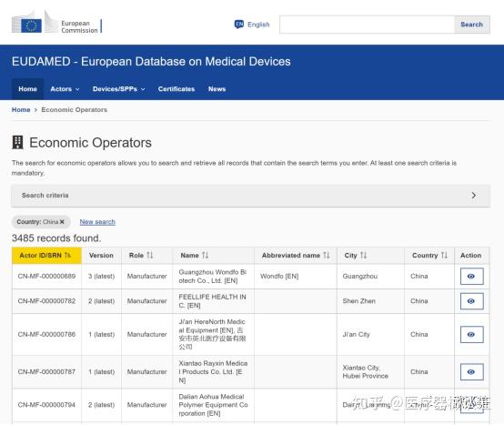This screenshot has height=425, width=504.
Task: Expand the Devices/SPPs menu
Action: tap(118, 89)
